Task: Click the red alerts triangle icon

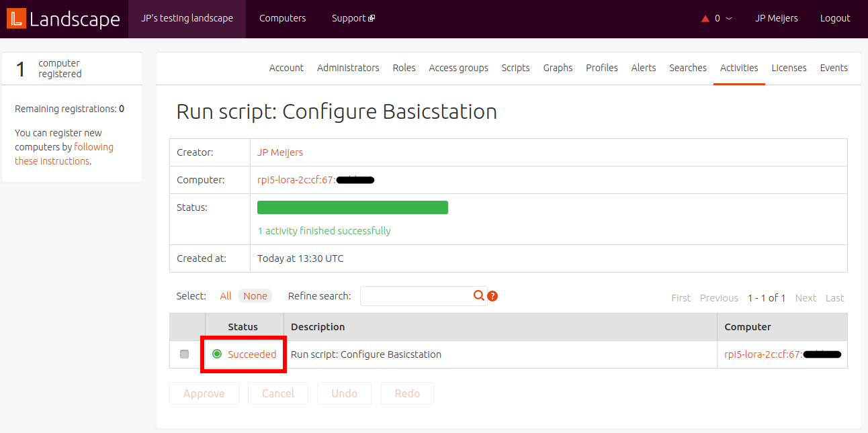Action: point(705,19)
